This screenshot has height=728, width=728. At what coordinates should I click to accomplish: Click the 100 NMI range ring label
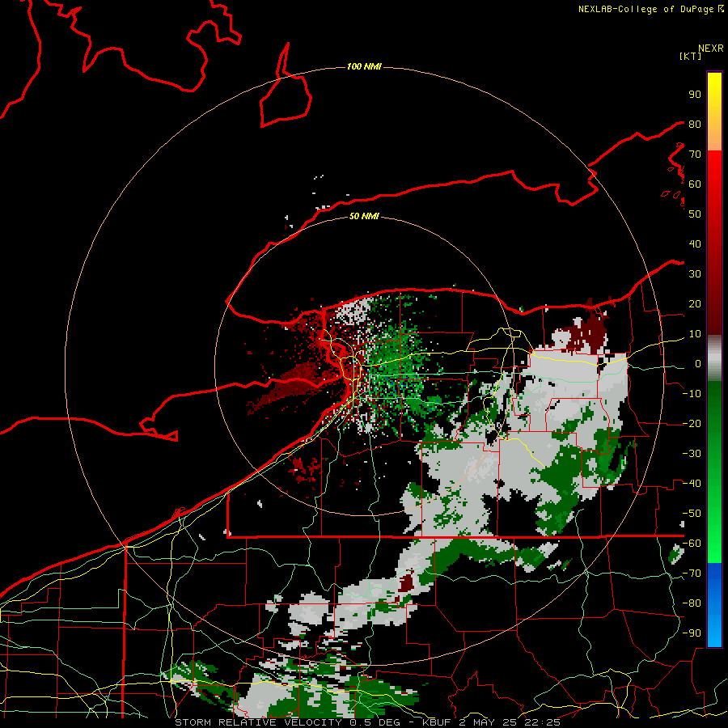pyautogui.click(x=364, y=66)
